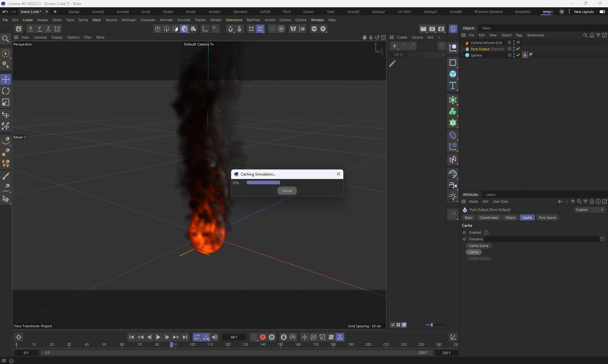The image size is (608, 364).
Task: Click the Text spline tool icon
Action: point(453,85)
